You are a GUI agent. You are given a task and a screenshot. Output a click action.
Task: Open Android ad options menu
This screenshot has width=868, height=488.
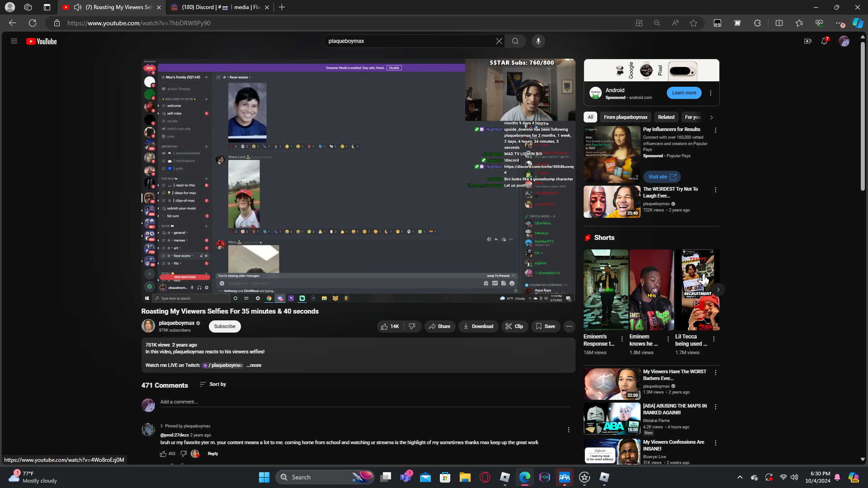[x=711, y=93]
